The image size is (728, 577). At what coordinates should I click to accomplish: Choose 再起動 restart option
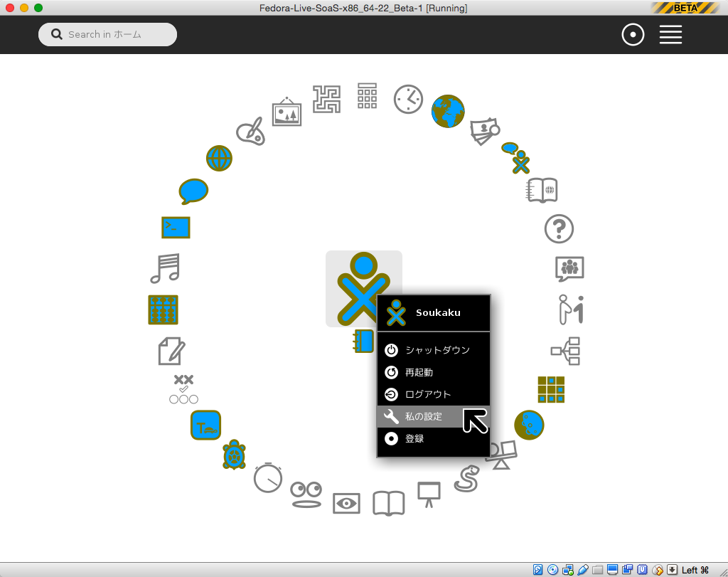434,372
